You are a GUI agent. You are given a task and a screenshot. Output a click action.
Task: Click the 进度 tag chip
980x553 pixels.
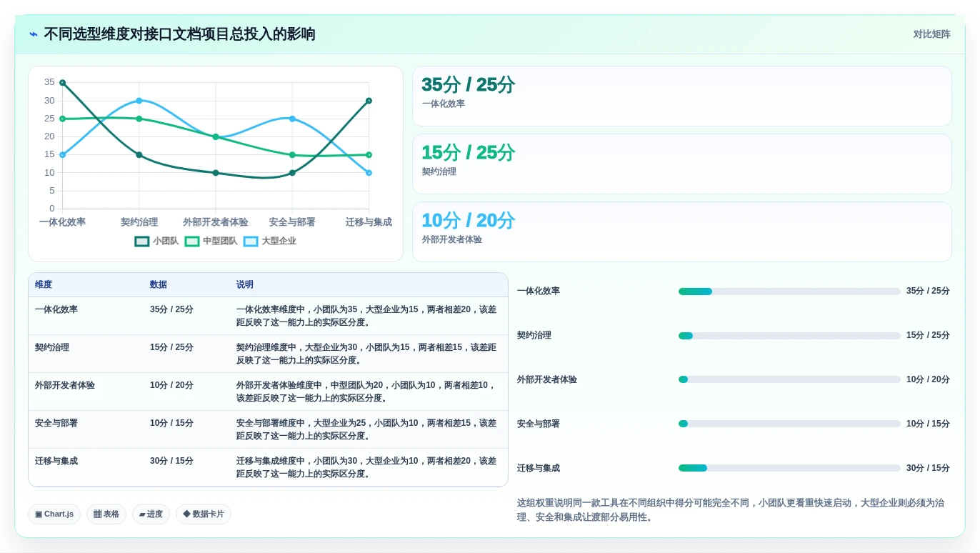pyautogui.click(x=151, y=514)
